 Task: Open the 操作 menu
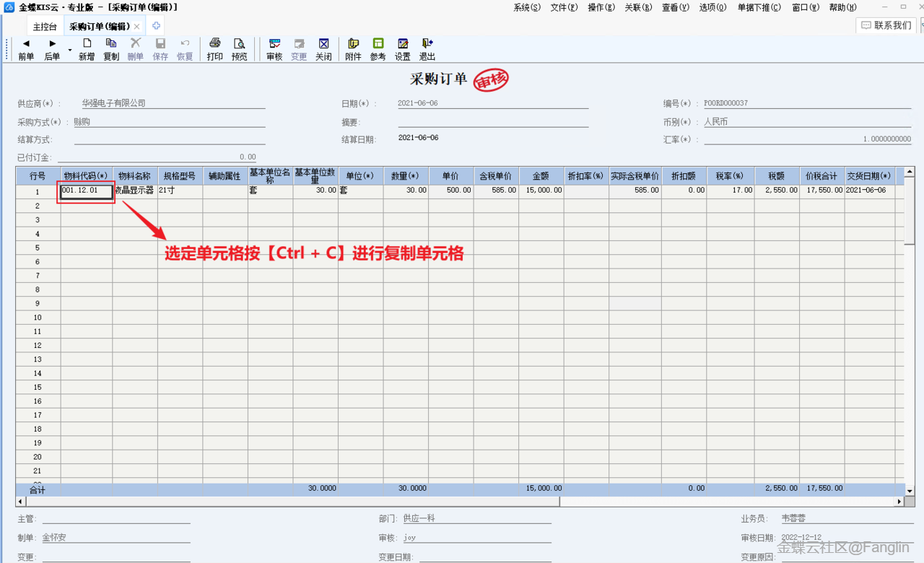pyautogui.click(x=601, y=7)
